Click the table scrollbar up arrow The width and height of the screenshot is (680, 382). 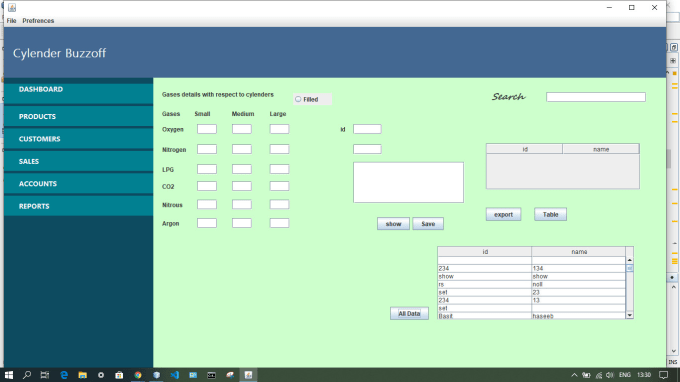click(x=630, y=260)
